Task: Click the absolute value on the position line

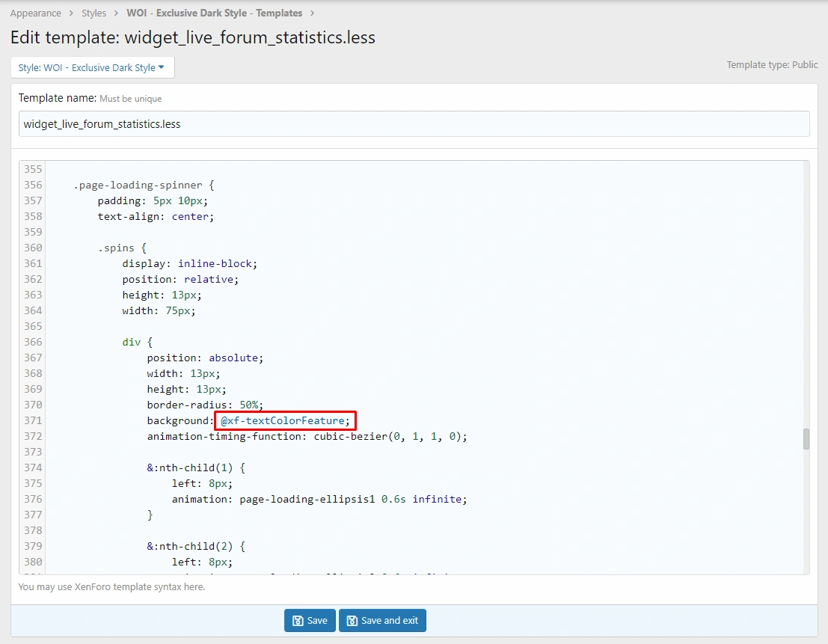Action: (236, 358)
